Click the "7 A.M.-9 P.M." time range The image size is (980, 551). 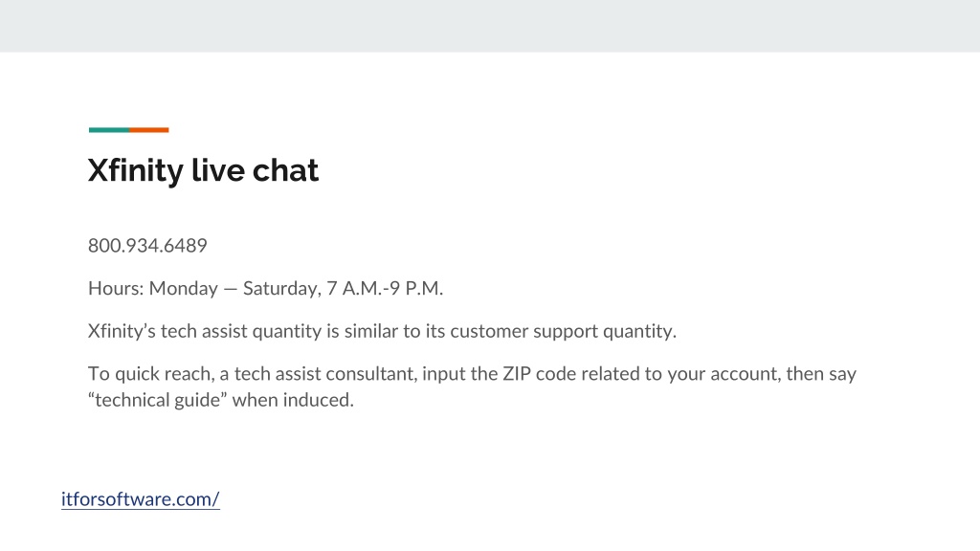pos(385,288)
